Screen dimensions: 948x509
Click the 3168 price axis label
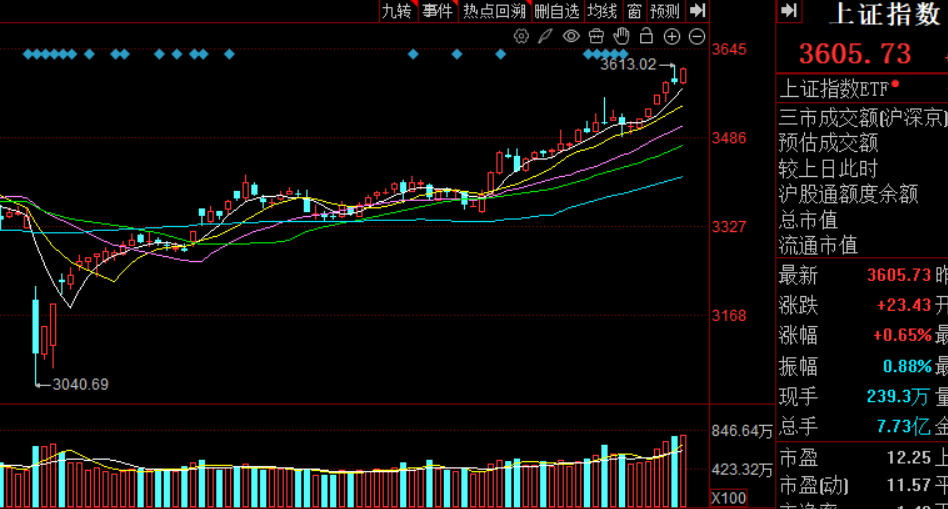tap(729, 316)
